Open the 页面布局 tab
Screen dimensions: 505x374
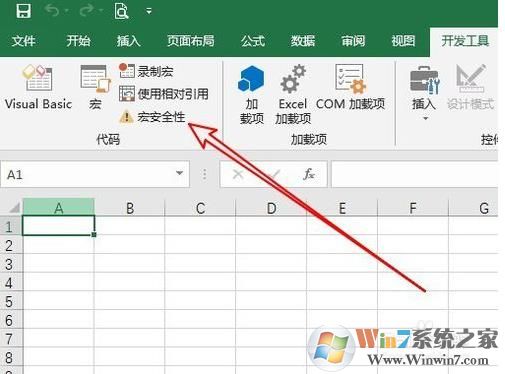[191, 41]
